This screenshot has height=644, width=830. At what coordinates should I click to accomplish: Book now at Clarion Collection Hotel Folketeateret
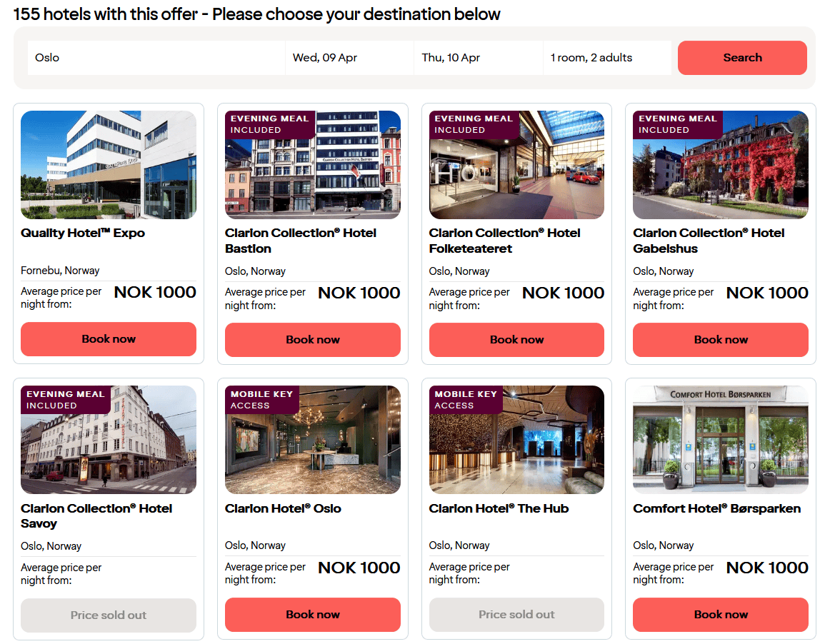(516, 340)
